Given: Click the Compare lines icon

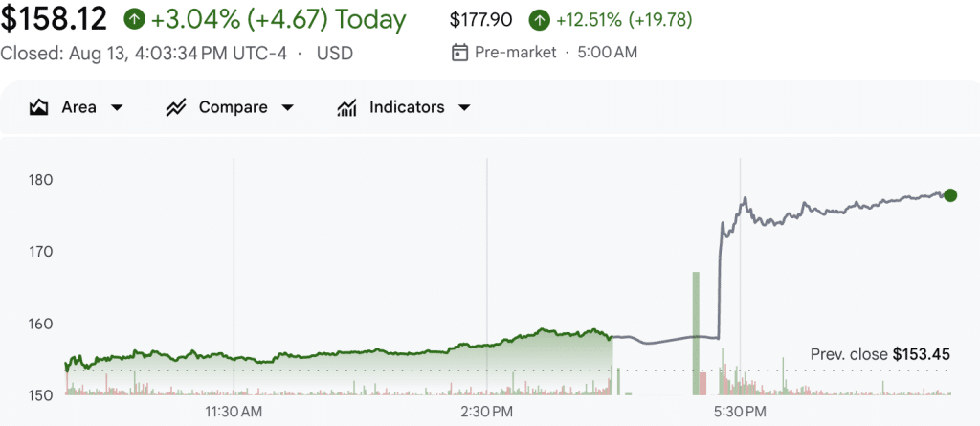Looking at the screenshot, I should [x=176, y=107].
